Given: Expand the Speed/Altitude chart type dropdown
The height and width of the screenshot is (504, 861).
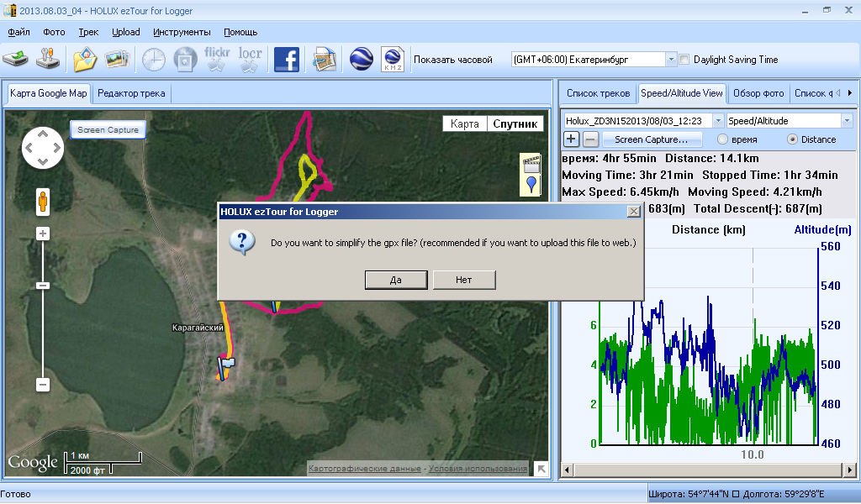Looking at the screenshot, I should [847, 121].
